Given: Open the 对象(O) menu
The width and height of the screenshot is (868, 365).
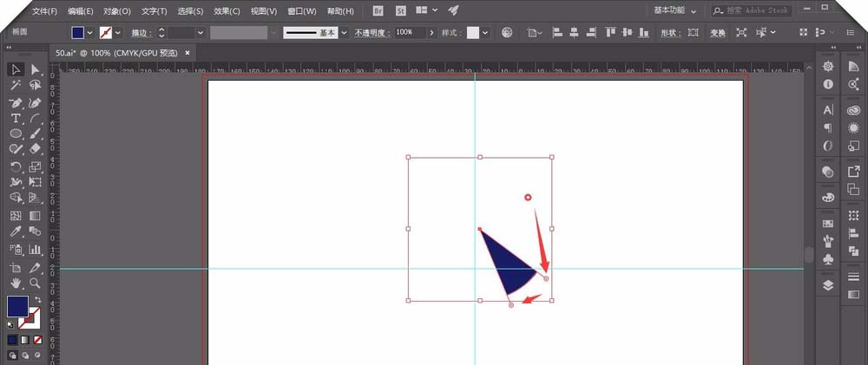Looking at the screenshot, I should (117, 11).
